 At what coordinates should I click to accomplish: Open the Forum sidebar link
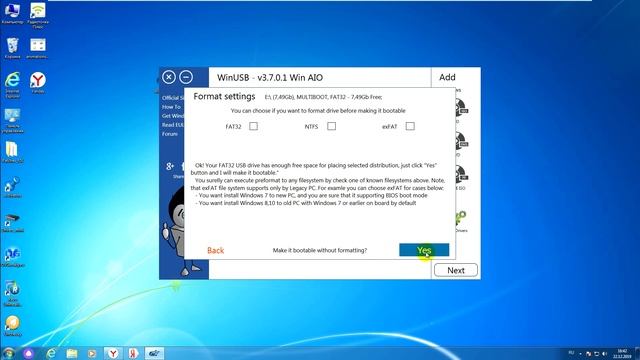click(x=170, y=134)
